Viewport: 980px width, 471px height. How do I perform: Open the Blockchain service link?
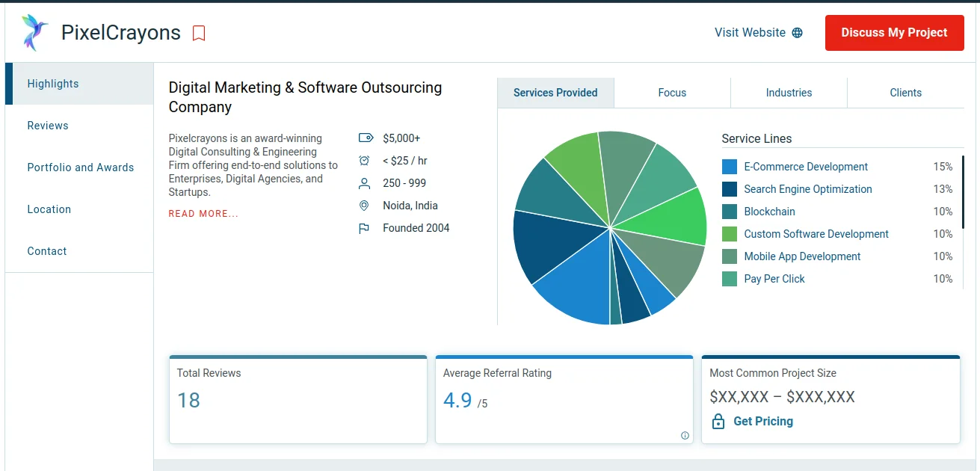(x=769, y=212)
